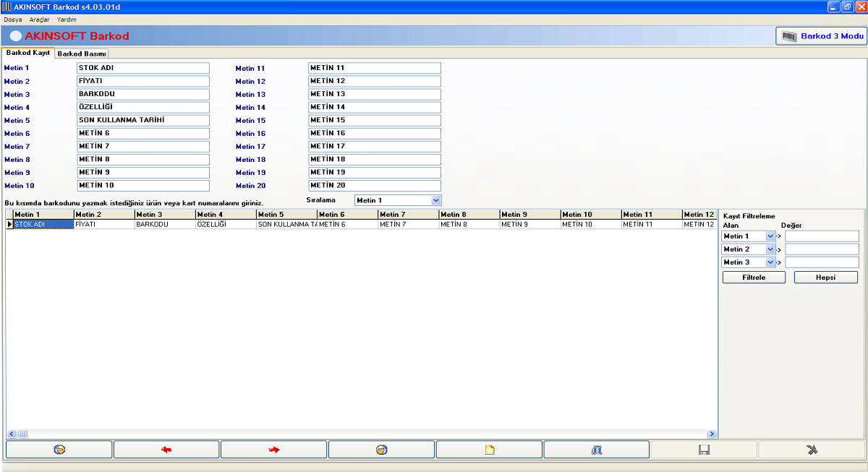Click the red right arrow next-record button
The height and width of the screenshot is (472, 868).
(273, 450)
